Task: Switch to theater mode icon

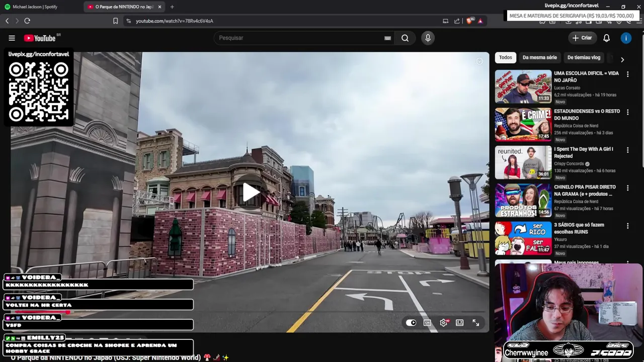Action: coord(459,323)
